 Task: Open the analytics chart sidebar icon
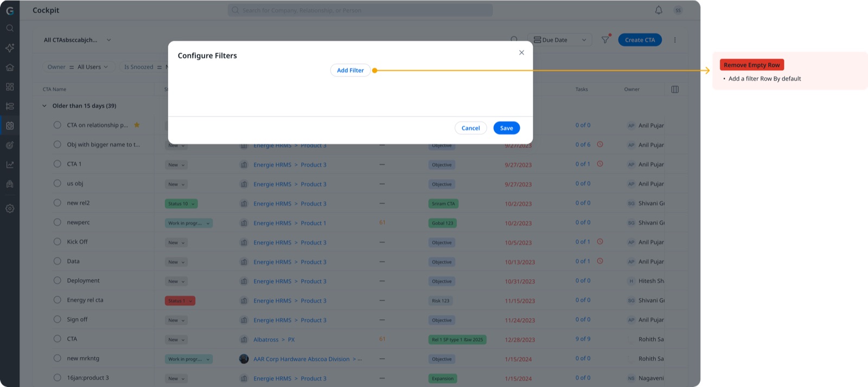10,164
